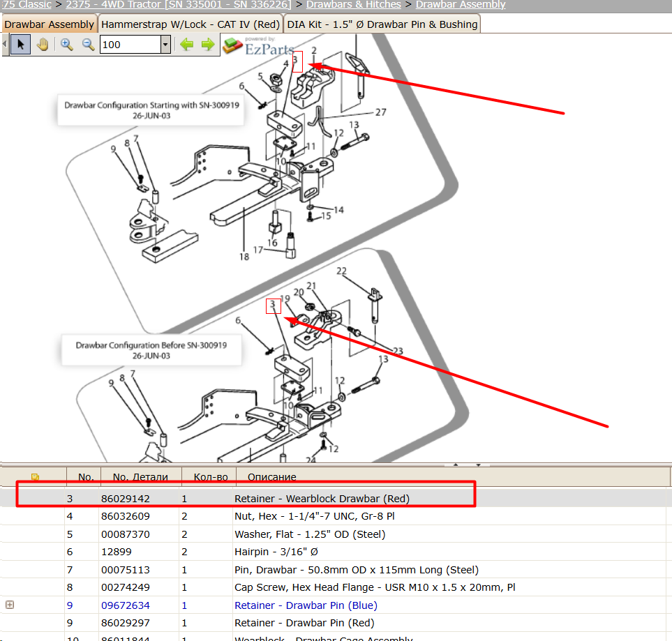Select the Hairpin - 3/16" row
This screenshot has height=641, width=672.
click(x=334, y=552)
